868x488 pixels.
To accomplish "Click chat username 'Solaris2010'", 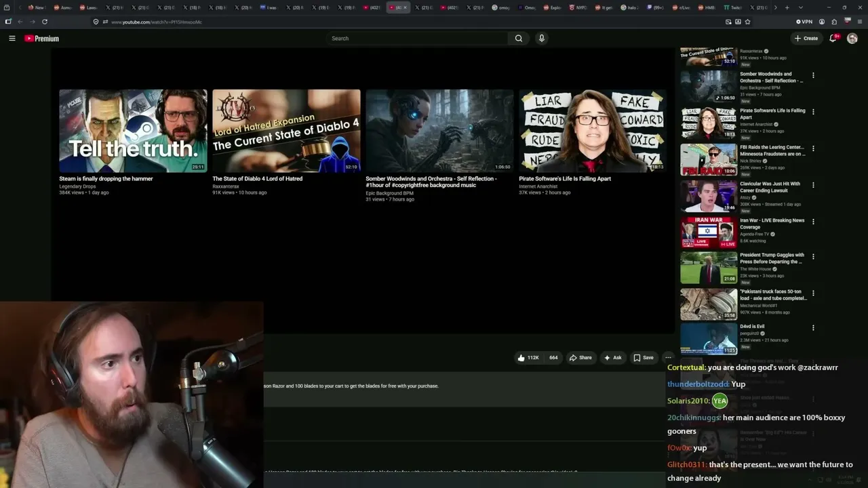I will pyautogui.click(x=687, y=401).
